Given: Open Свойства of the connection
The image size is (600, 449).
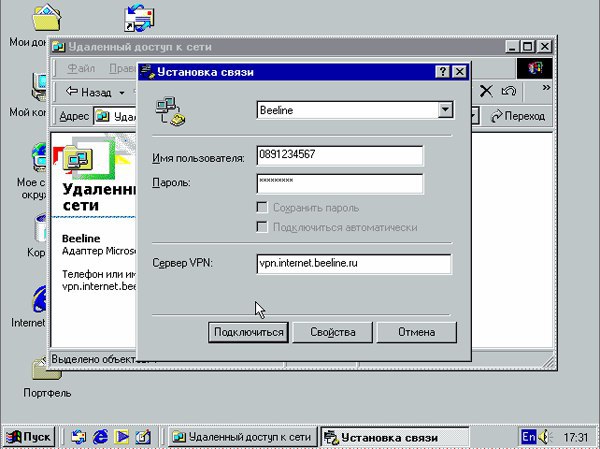Looking at the screenshot, I should pyautogui.click(x=332, y=332).
